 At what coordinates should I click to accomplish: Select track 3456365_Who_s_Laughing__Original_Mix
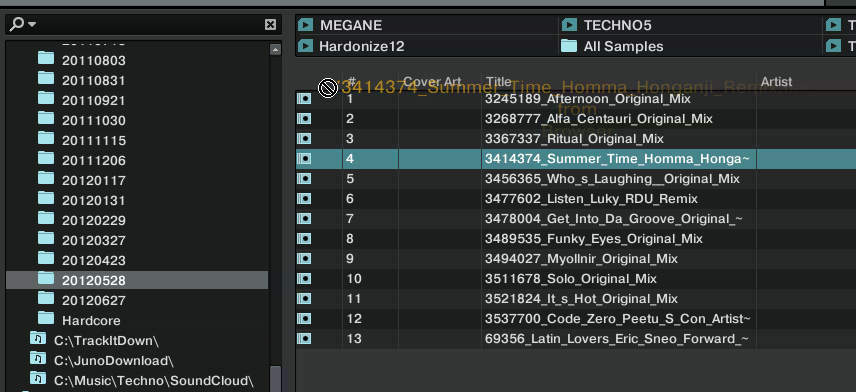click(612, 179)
